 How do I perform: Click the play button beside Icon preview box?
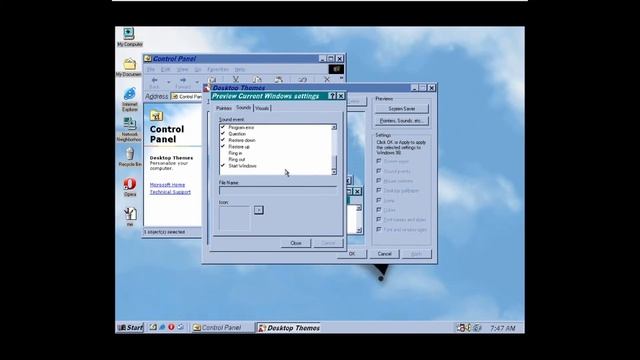click(x=259, y=210)
